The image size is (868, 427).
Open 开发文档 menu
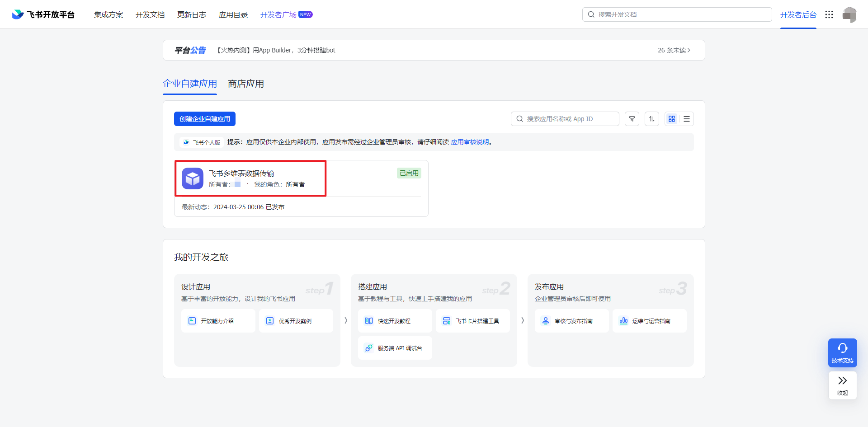pyautogui.click(x=150, y=14)
